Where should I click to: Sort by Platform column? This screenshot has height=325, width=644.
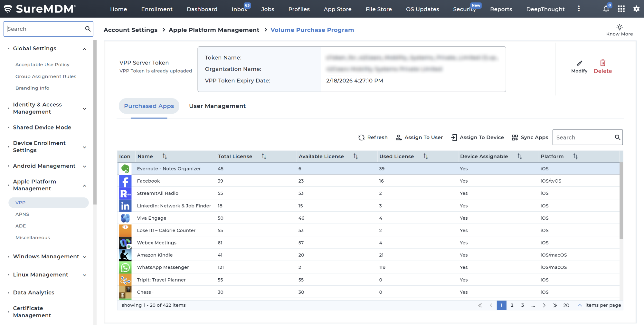tap(575, 156)
